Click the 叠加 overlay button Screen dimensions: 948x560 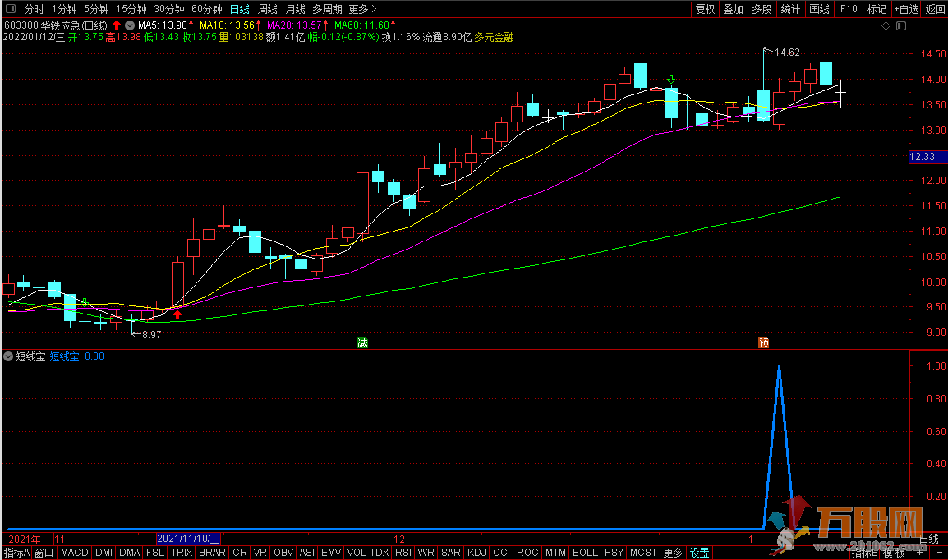click(x=733, y=9)
